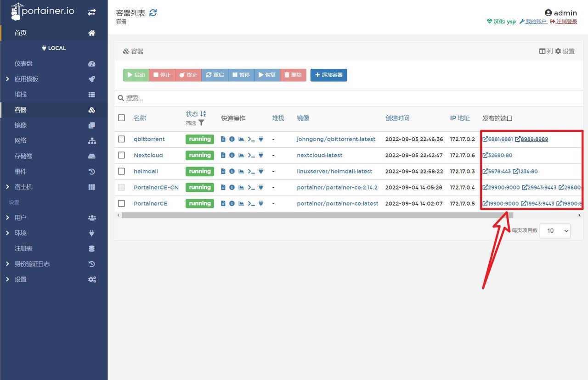Image resolution: width=588 pixels, height=380 pixels.
Task: Open console icon for PortainerCE-CN
Action: (251, 187)
